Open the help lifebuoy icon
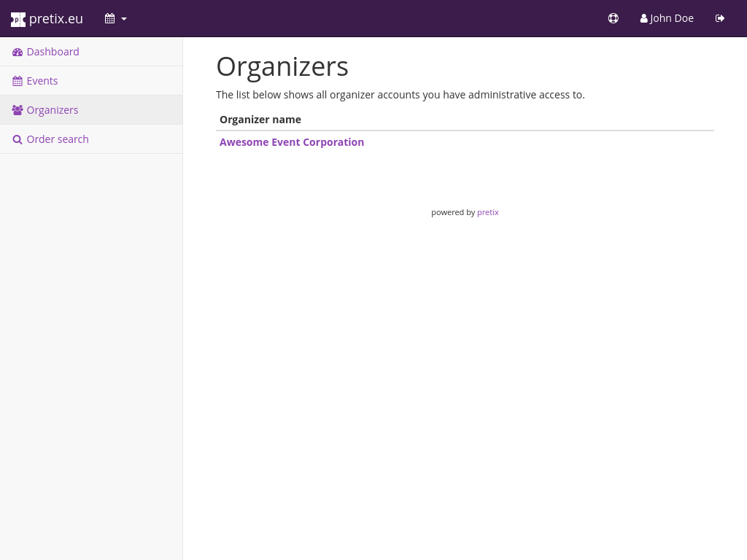Screen dimensions: 747x560 613,18
